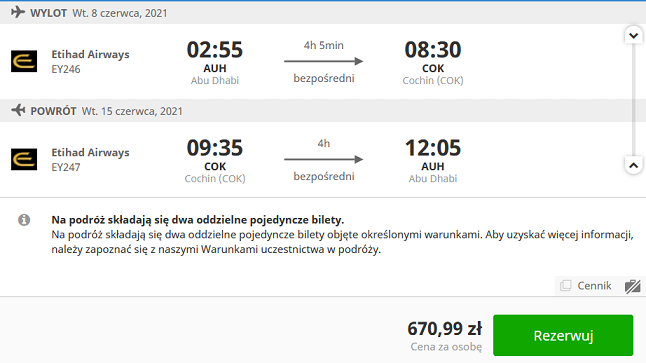Click the 09:35 departure time

coord(215,148)
